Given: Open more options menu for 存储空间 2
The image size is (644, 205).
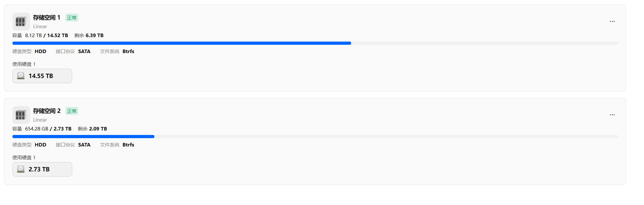Looking at the screenshot, I should pyautogui.click(x=612, y=115).
